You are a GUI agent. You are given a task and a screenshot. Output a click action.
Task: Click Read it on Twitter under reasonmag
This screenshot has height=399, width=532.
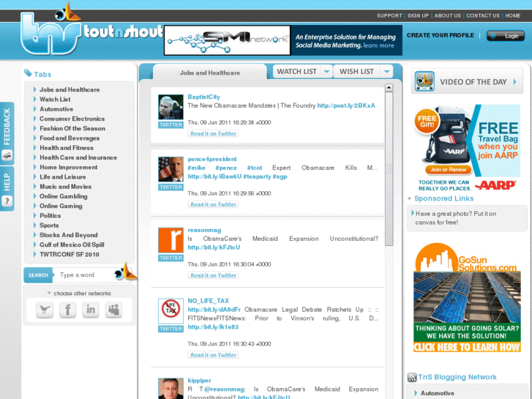coord(213,275)
